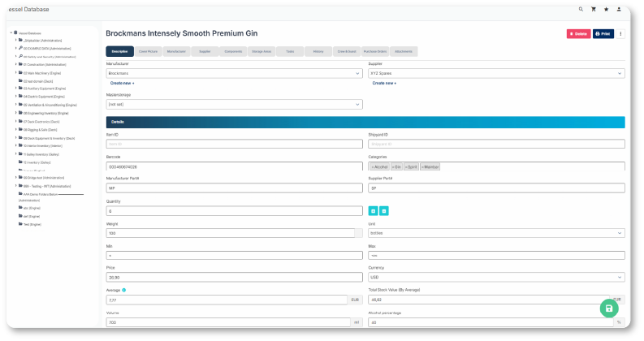Expand 05 Ventilation & Airconditioning node
The image size is (644, 341).
(x=16, y=105)
